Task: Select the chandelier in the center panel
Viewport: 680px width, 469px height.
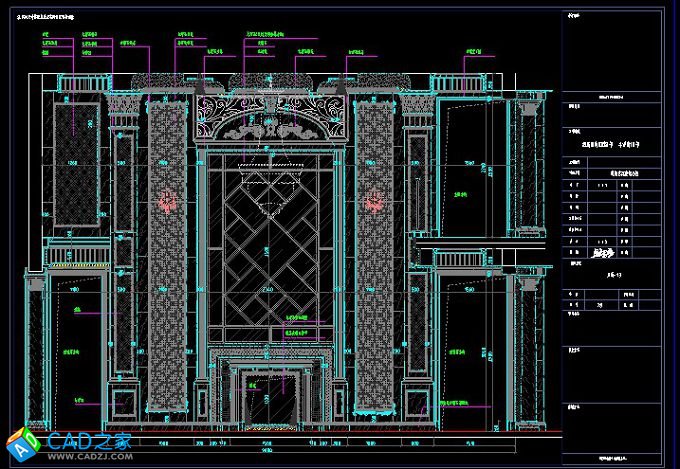Action: 272,186
